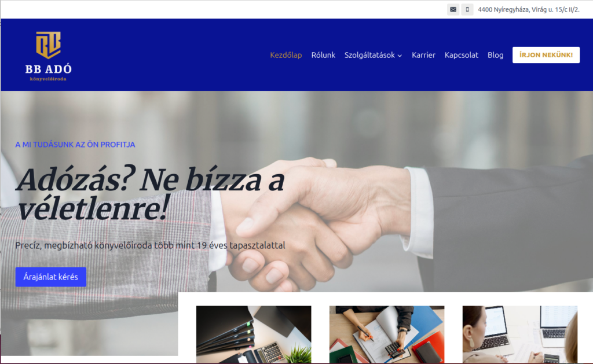Navigate to Karrier page
The width and height of the screenshot is (593, 364).
(x=423, y=55)
